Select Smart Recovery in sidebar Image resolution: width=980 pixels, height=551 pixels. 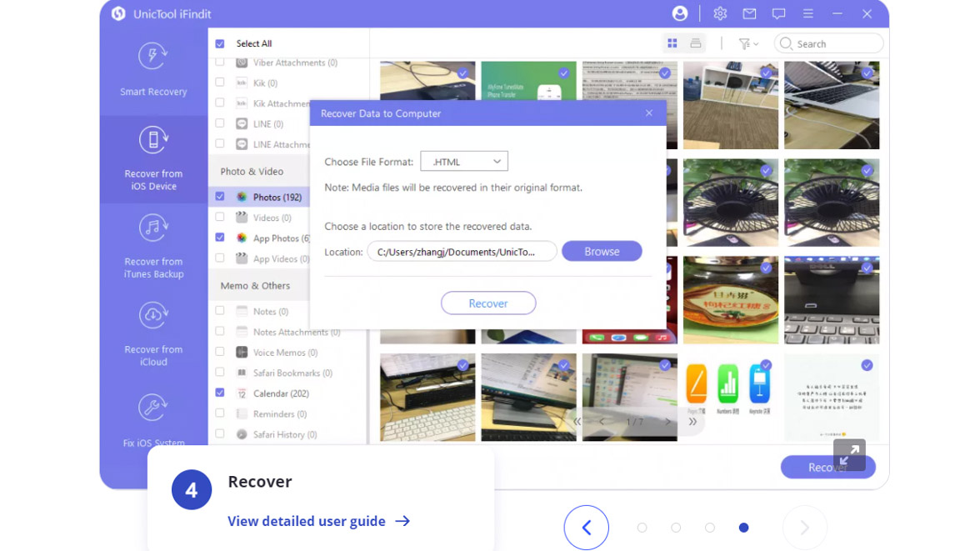coord(153,71)
